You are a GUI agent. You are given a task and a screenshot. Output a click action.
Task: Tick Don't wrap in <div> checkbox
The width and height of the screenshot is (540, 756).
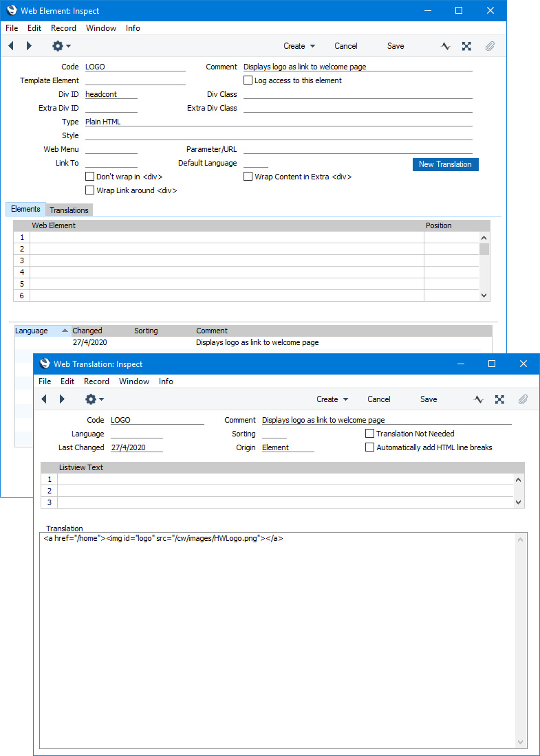89,177
